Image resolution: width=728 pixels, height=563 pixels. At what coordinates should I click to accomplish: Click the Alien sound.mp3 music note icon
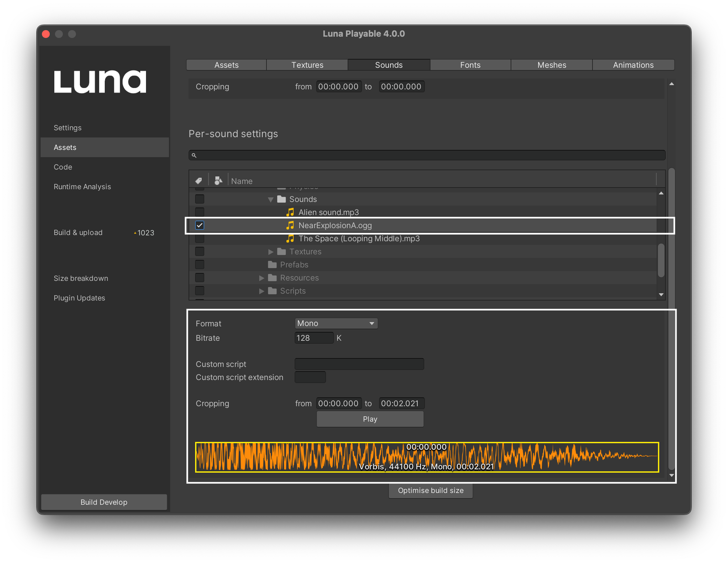tap(290, 212)
